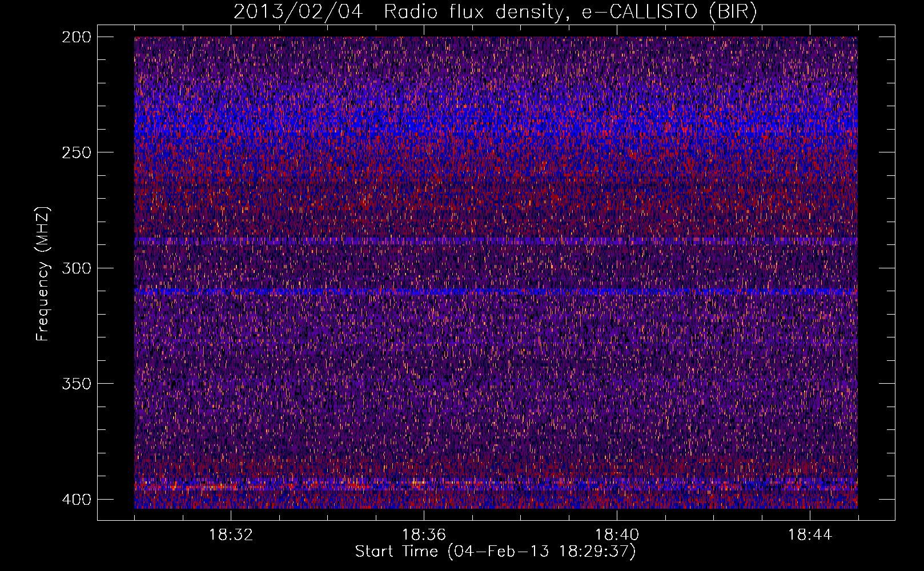924x571 pixels.
Task: Select the blue horizontal line near 311 MHz
Action: tap(496, 292)
